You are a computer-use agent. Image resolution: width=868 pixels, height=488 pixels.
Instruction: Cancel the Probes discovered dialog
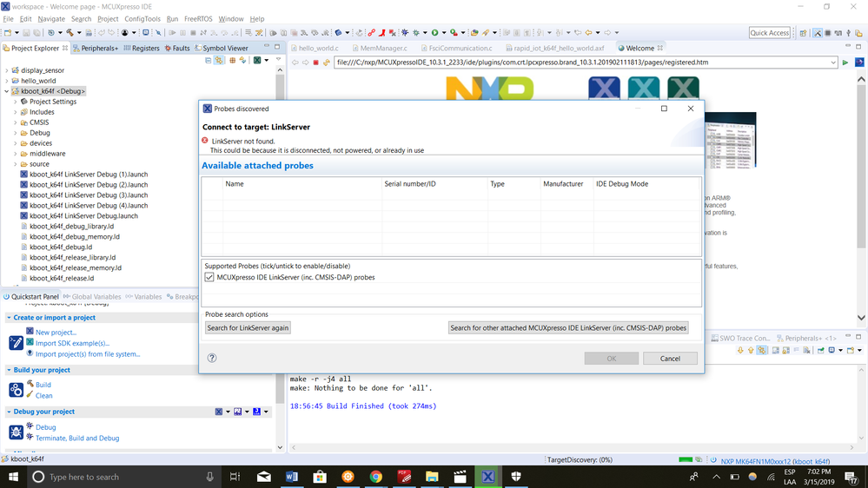(670, 359)
